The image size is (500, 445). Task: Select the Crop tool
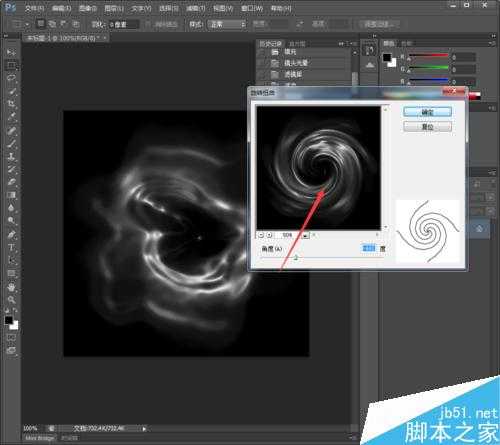coord(11,104)
